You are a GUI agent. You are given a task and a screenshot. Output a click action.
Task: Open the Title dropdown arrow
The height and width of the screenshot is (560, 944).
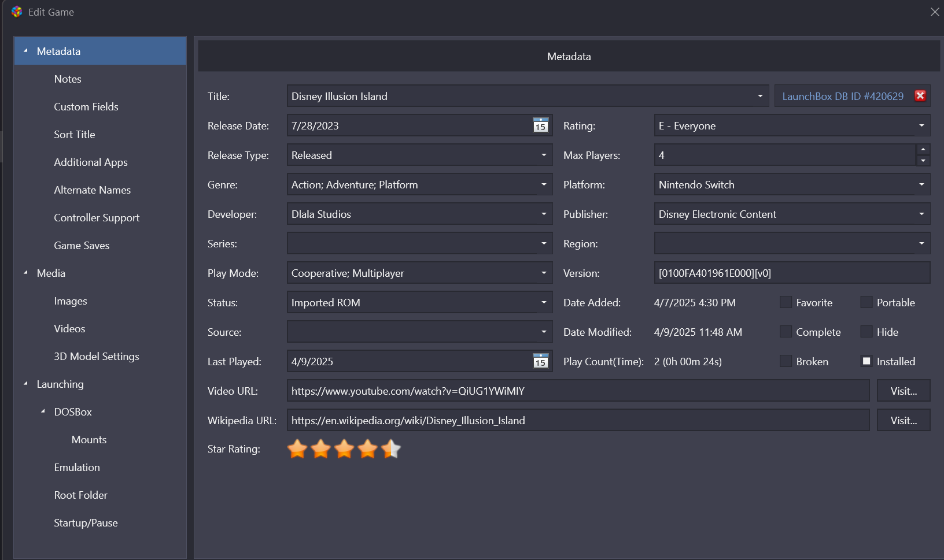pos(760,96)
